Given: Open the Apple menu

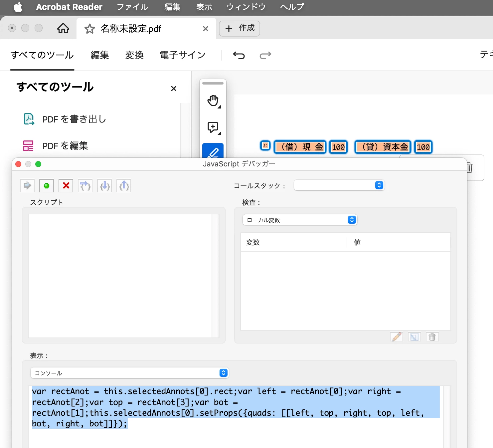Looking at the screenshot, I should coord(18,7).
